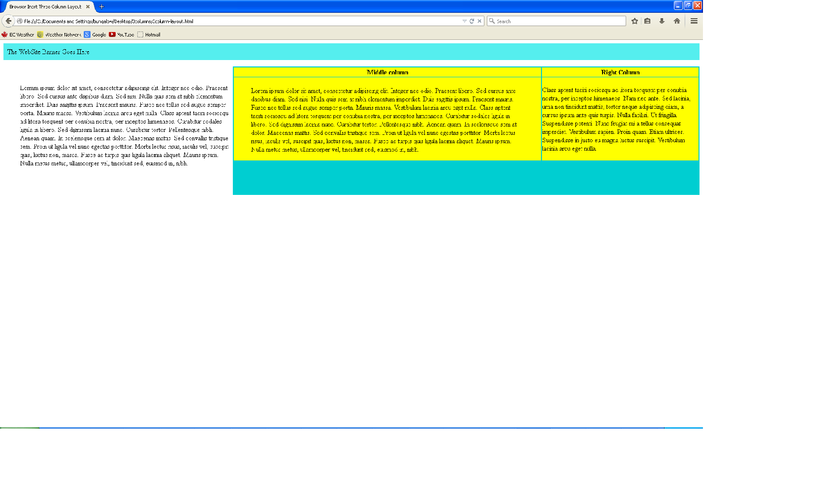Click the Google favicon in bookmarks

tap(87, 34)
